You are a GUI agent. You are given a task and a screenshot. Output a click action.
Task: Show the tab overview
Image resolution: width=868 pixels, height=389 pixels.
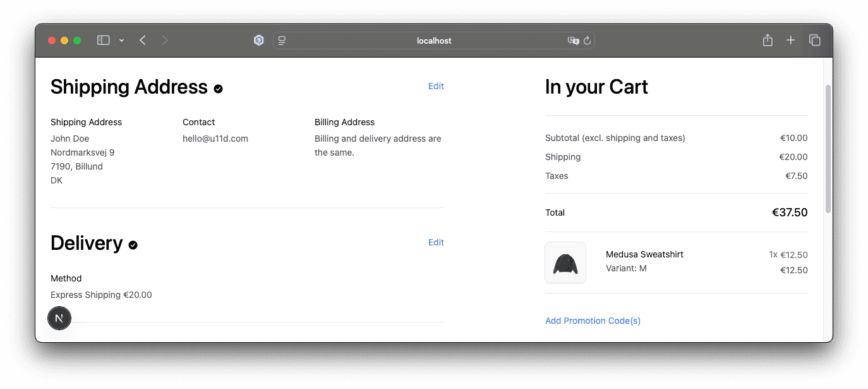815,40
